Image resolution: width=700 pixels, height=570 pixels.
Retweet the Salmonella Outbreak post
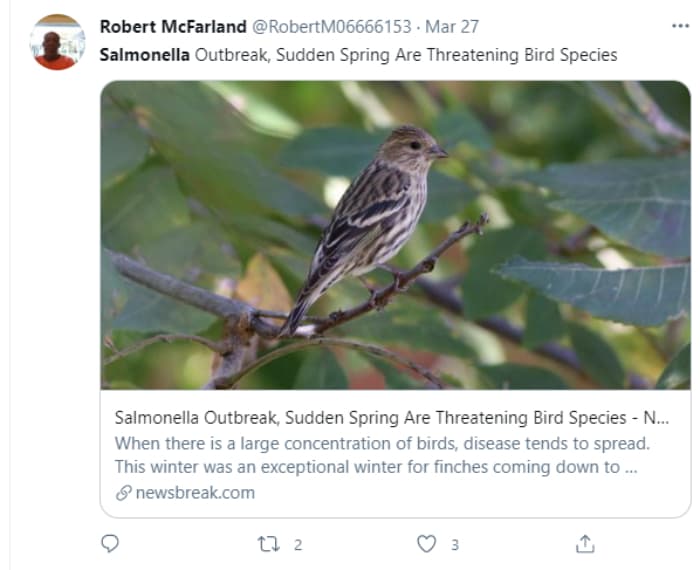coord(269,544)
